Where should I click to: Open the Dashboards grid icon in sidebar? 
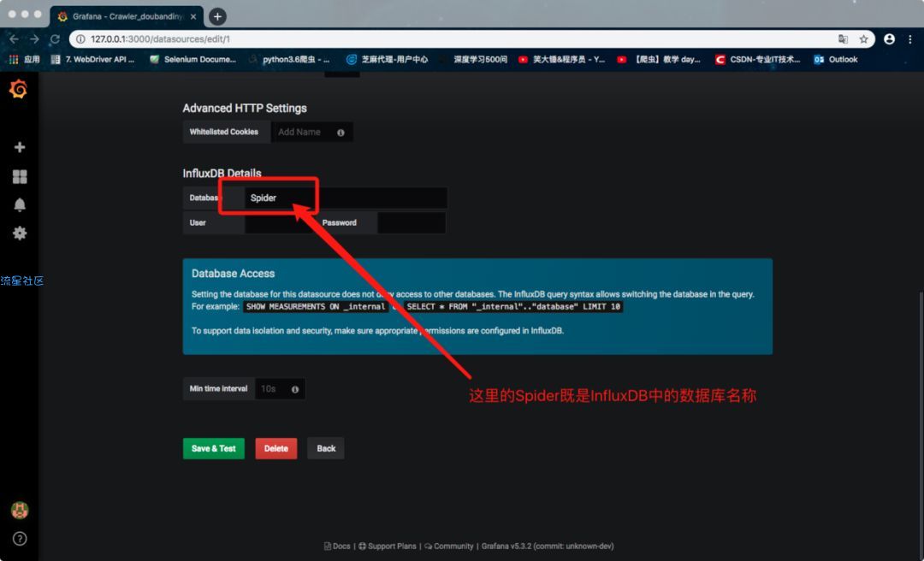point(20,176)
